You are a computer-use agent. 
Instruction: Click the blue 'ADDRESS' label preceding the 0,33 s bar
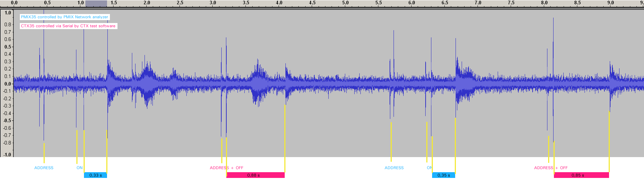pyautogui.click(x=44, y=168)
